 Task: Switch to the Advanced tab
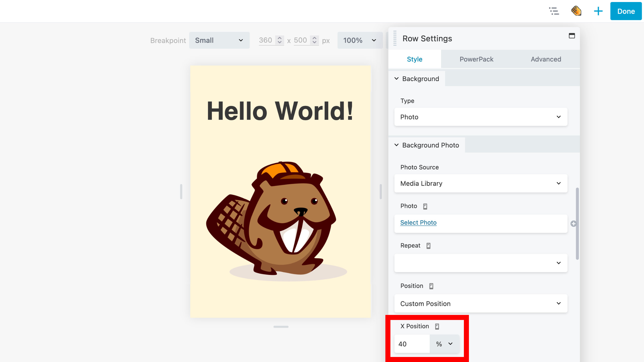[546, 59]
